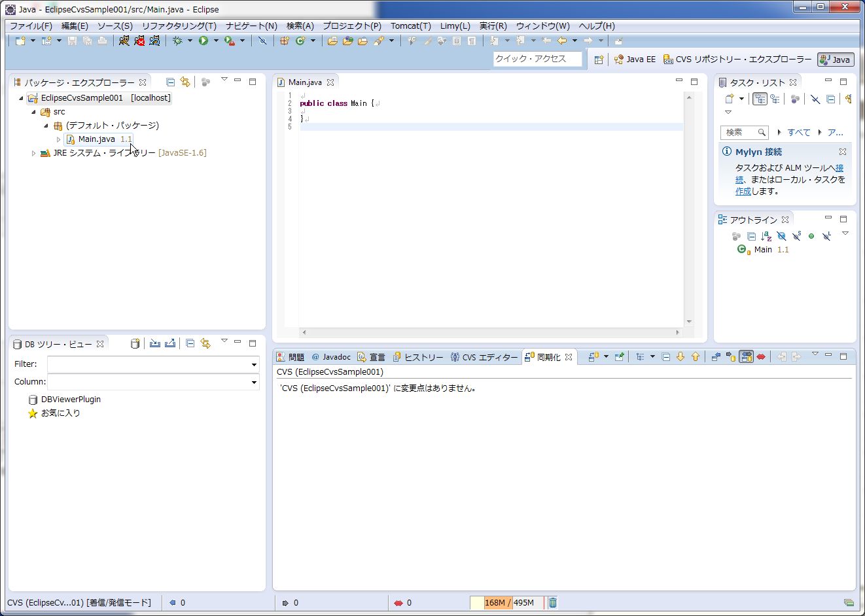This screenshot has width=865, height=616.
Task: Click the Run (green play) toolbar icon
Action: point(203,41)
